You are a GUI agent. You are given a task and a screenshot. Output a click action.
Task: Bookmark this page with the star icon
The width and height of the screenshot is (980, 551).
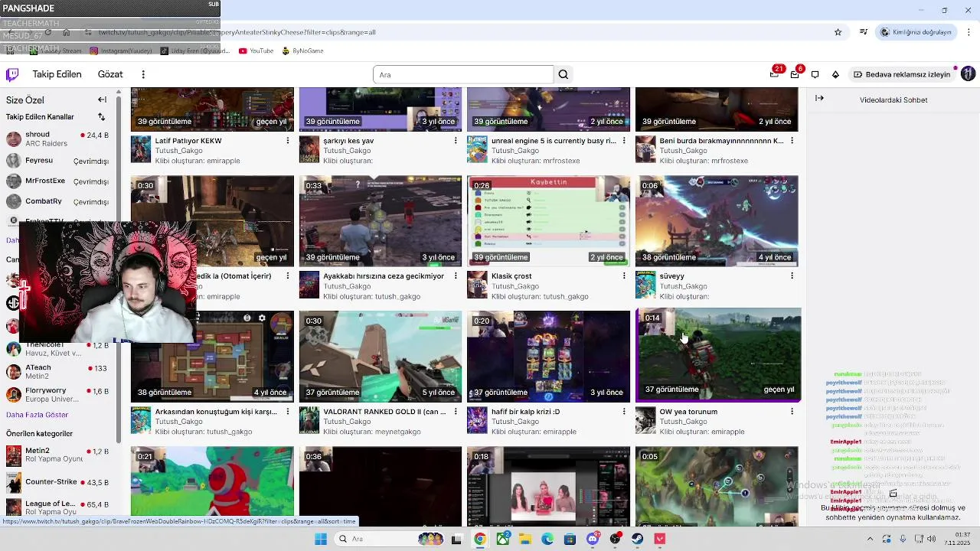[x=838, y=32]
